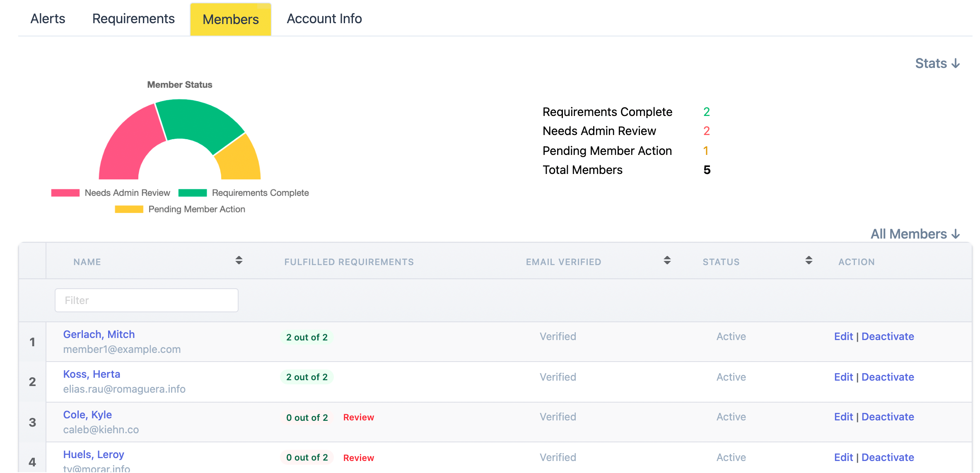Click the Total Members count 5
The image size is (980, 473).
point(707,170)
